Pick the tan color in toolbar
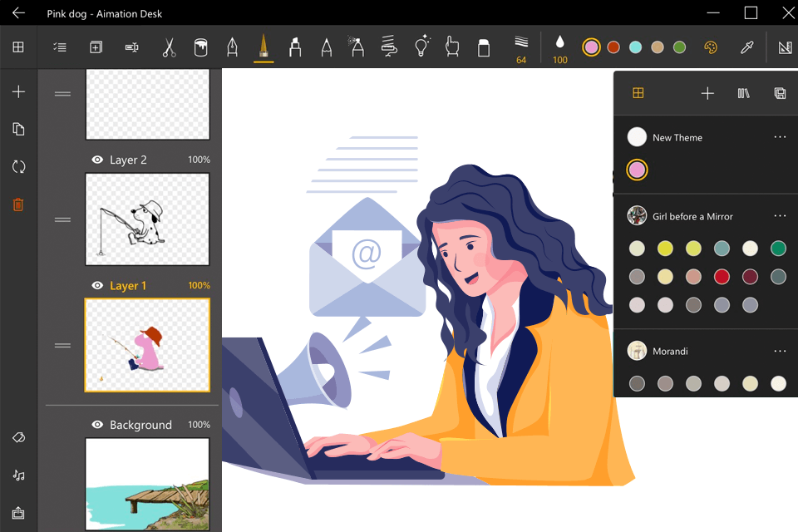The image size is (798, 532). click(x=658, y=47)
